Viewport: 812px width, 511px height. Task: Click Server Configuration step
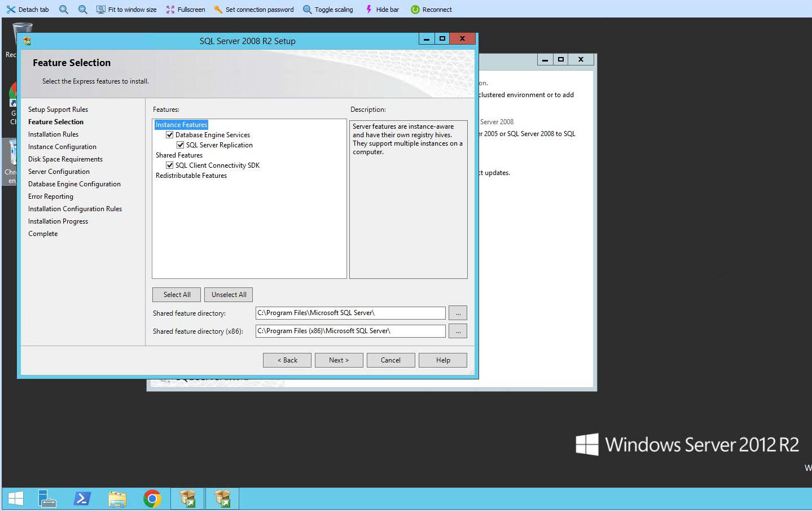pos(59,172)
